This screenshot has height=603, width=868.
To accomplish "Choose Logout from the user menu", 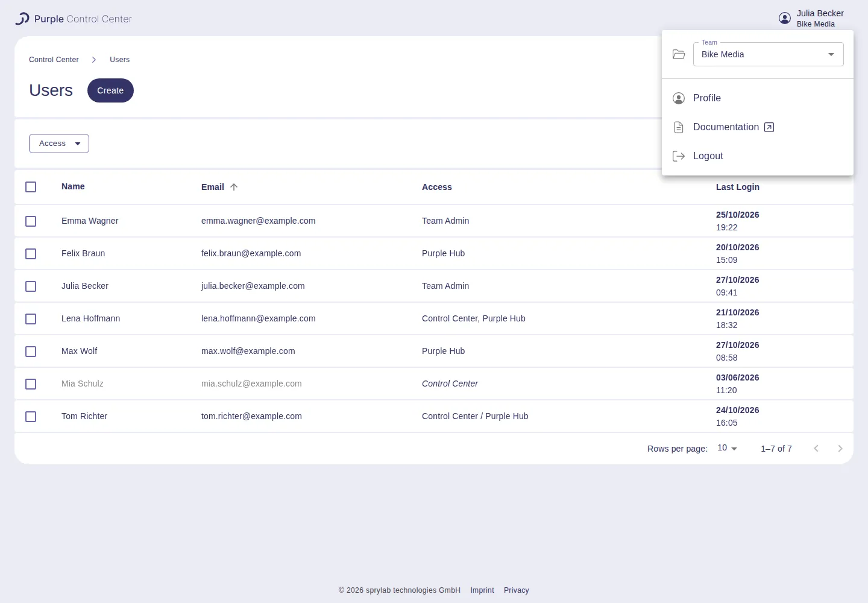I will tap(758, 156).
